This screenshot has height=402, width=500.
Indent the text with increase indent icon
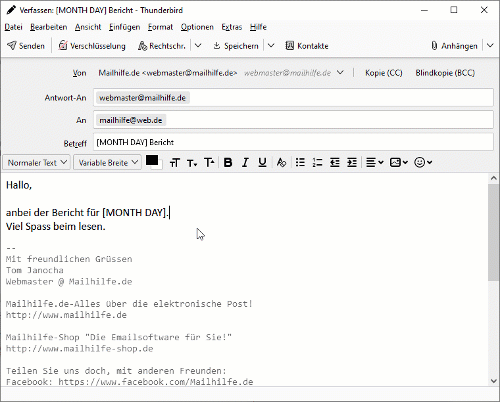click(352, 163)
